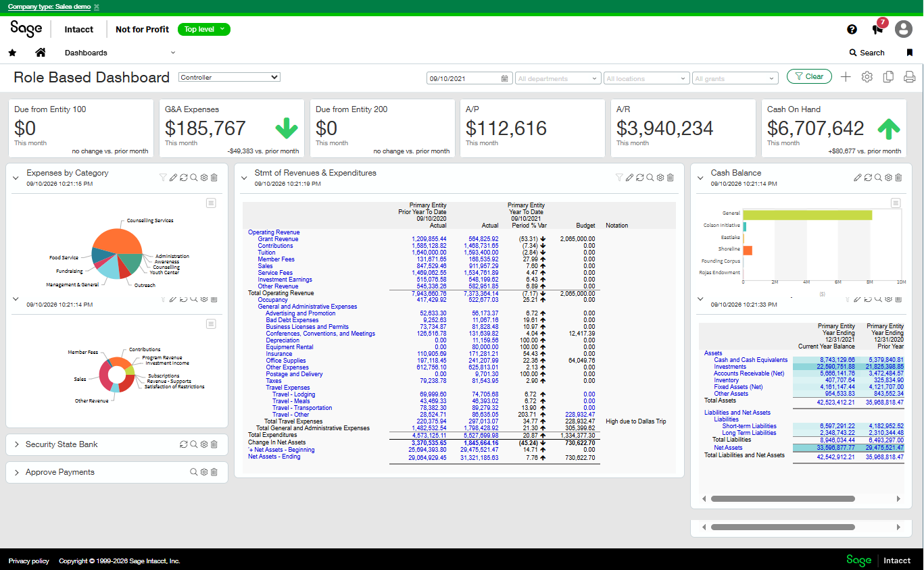Click the Cash On Hand KPI card
The height and width of the screenshot is (570, 924).
835,128
